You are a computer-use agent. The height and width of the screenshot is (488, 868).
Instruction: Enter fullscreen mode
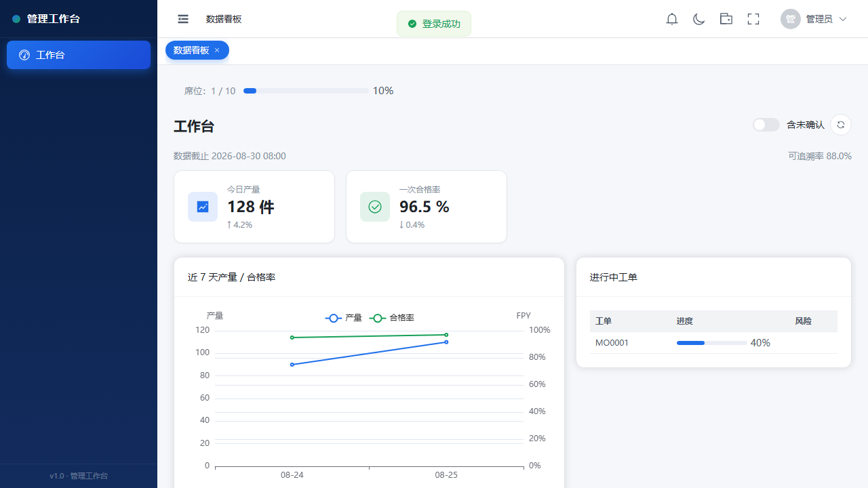point(753,19)
